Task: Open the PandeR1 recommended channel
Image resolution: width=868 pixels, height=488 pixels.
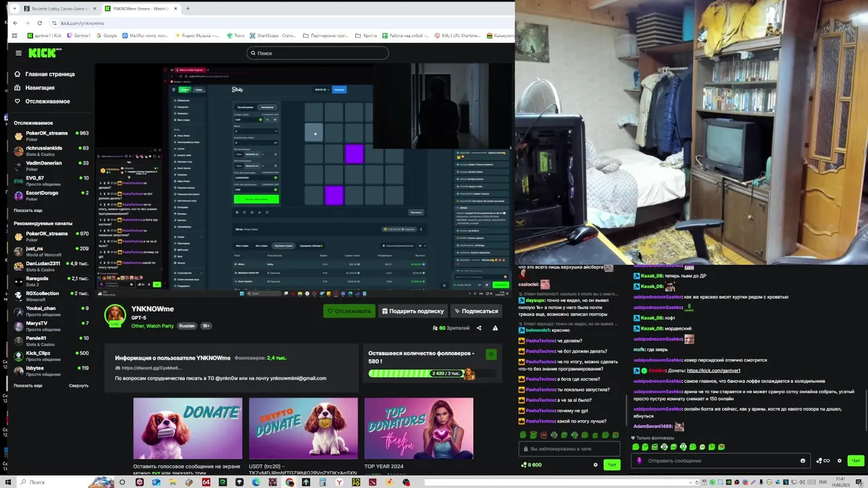Action: coord(52,340)
